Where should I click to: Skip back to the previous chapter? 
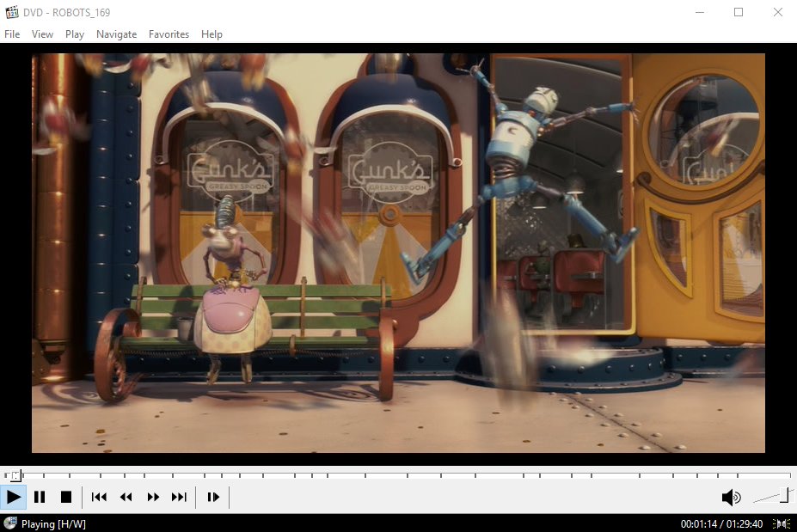[x=98, y=497]
